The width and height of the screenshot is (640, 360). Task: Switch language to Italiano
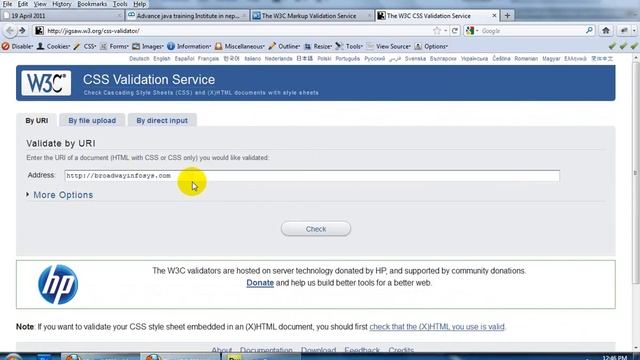point(253,59)
